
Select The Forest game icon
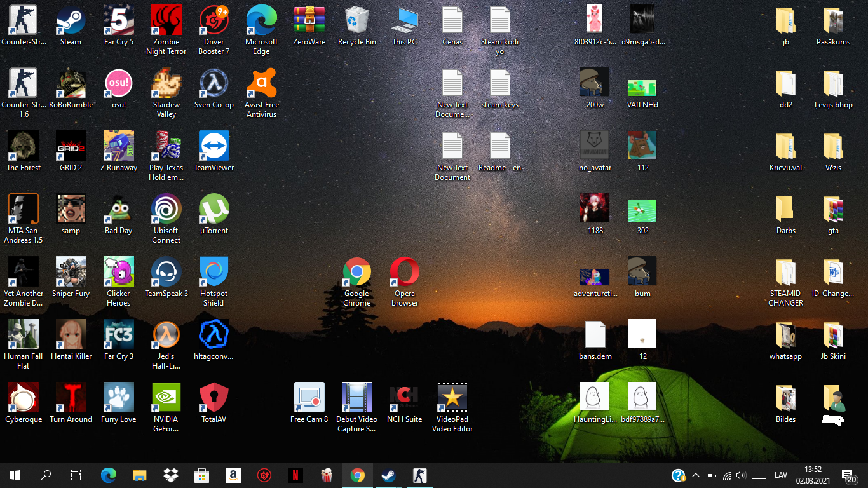pyautogui.click(x=24, y=152)
